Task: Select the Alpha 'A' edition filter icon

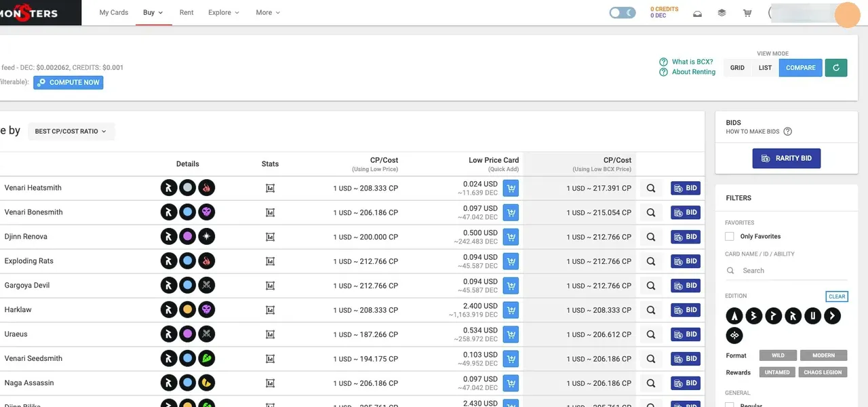Action: [x=734, y=315]
